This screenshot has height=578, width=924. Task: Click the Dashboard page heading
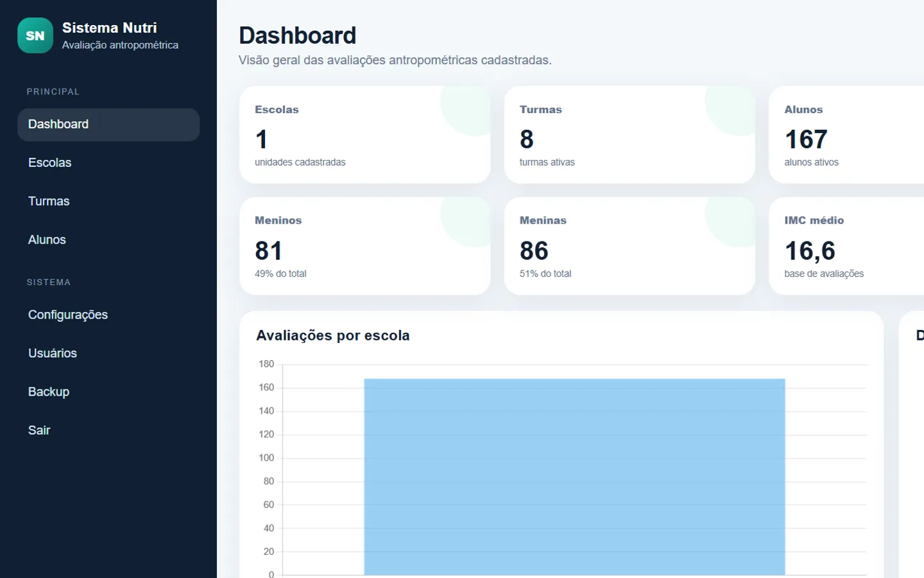[x=297, y=35]
